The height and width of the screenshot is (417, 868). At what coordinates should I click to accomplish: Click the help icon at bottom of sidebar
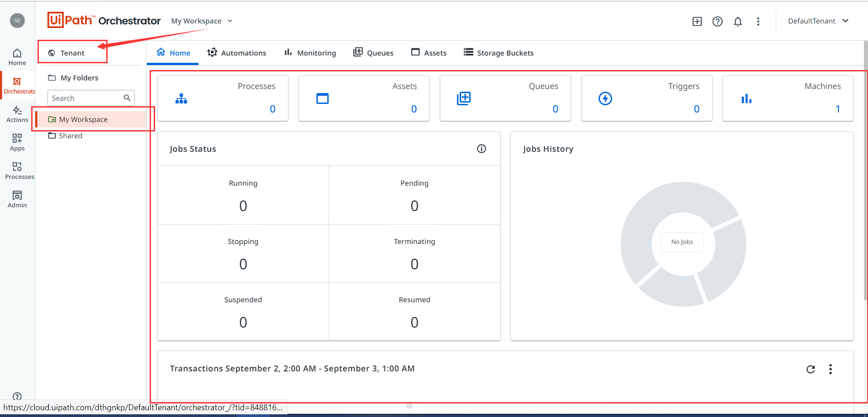(17, 396)
